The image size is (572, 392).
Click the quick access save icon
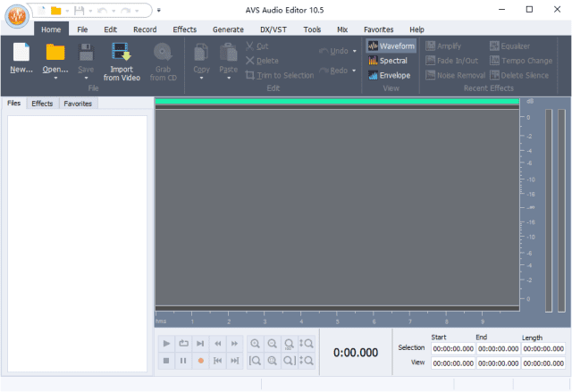click(80, 11)
